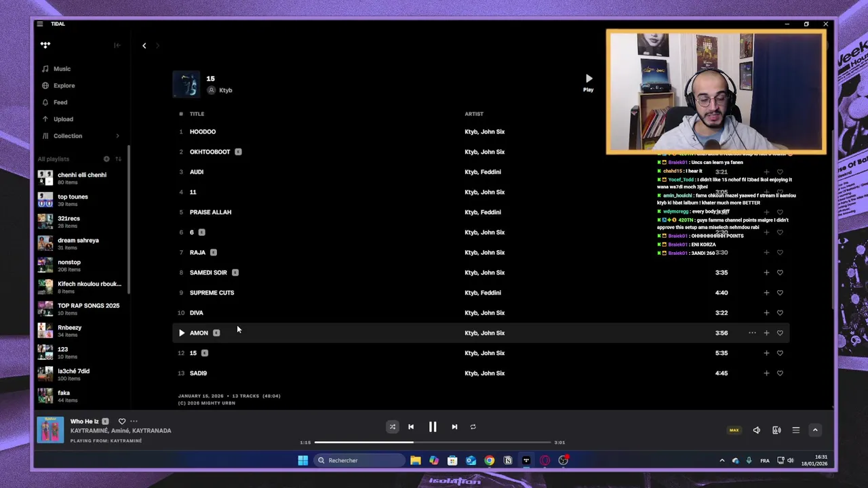The image size is (868, 488).
Task: Add AMON to a playlist
Action: (766, 333)
